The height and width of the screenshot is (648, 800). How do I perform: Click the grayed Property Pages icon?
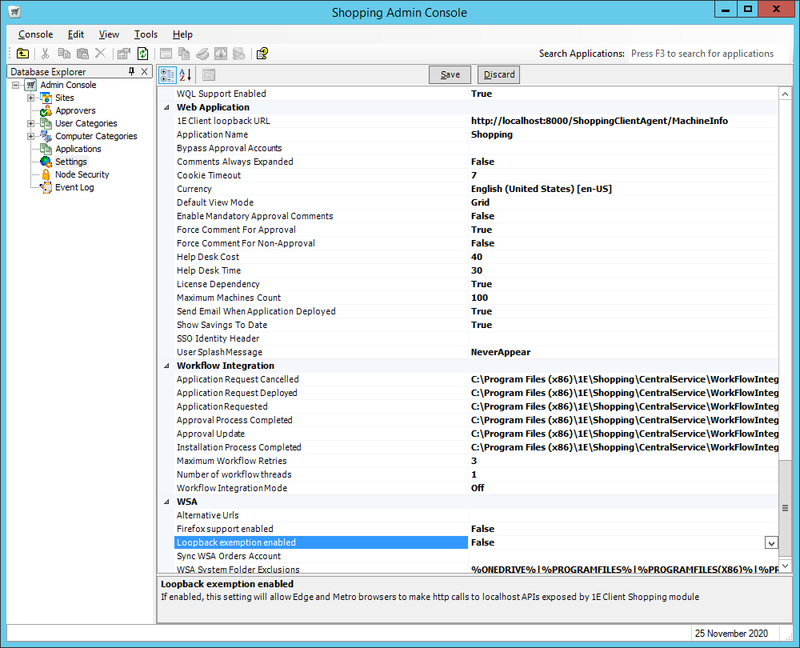point(209,75)
